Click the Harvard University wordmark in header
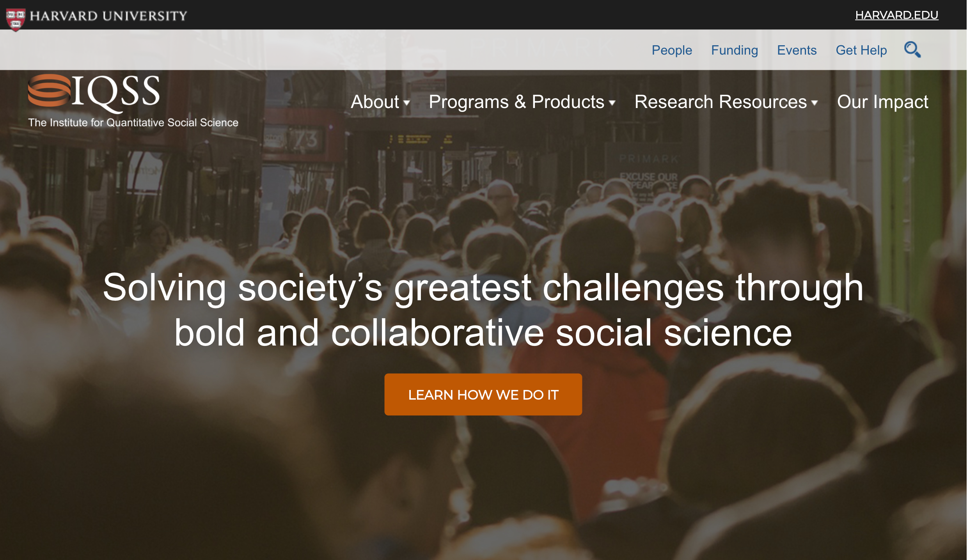The height and width of the screenshot is (560, 969). 108,16
